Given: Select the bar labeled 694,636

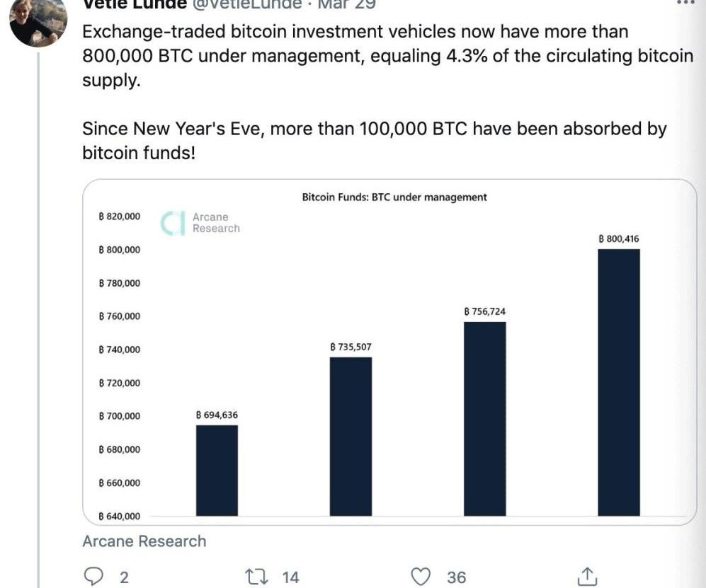Looking at the screenshot, I should click(217, 470).
